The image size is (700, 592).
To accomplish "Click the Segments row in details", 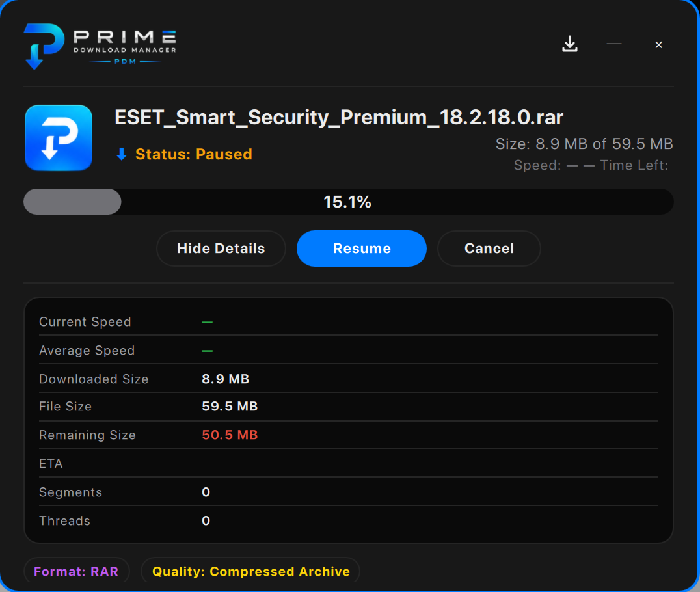I will pos(349,492).
